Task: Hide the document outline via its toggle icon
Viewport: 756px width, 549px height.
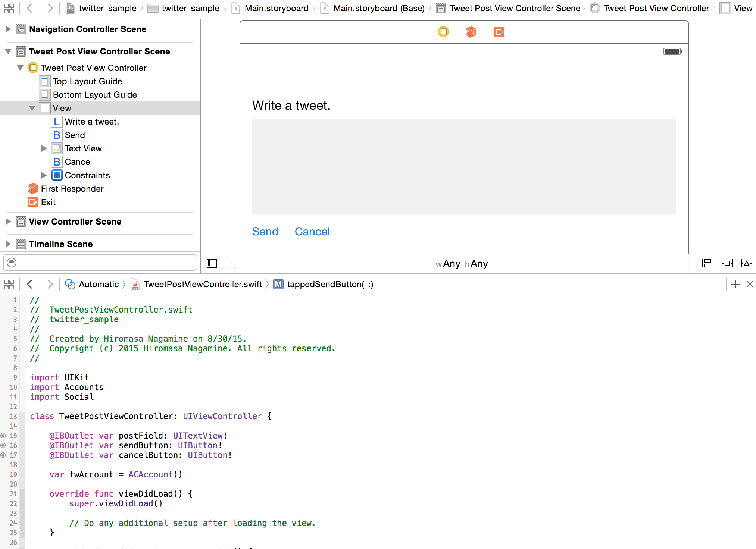Action: (x=212, y=263)
